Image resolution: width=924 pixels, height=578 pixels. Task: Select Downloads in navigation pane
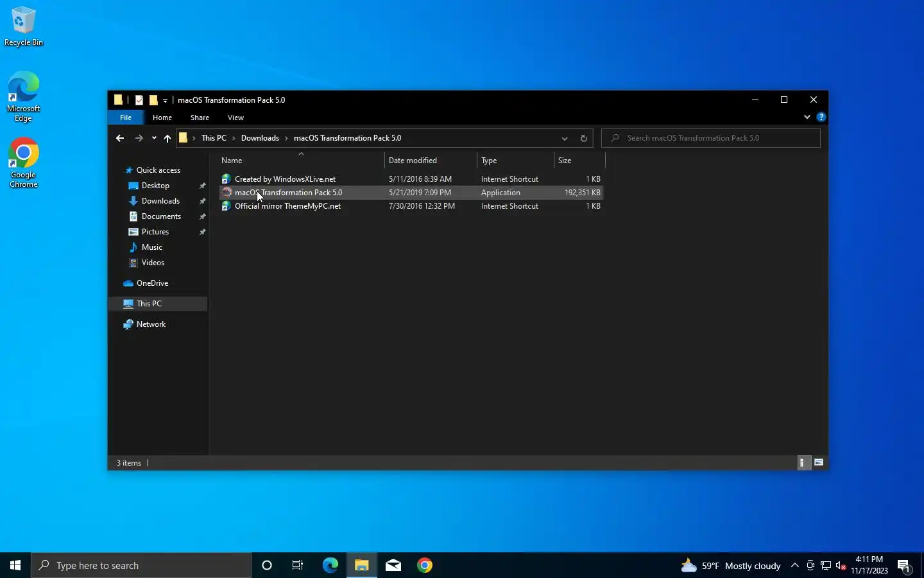(160, 201)
